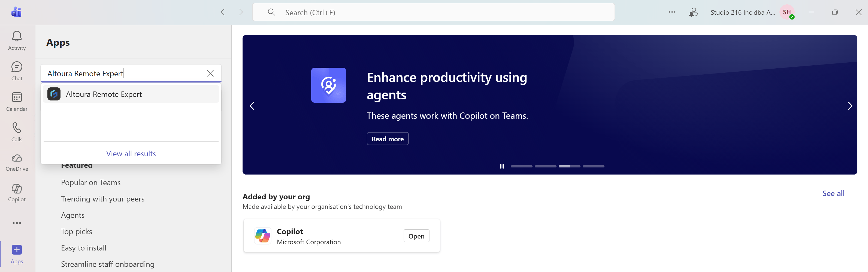Select the Apps sidebar icon
This screenshot has width=868, height=272.
click(17, 254)
